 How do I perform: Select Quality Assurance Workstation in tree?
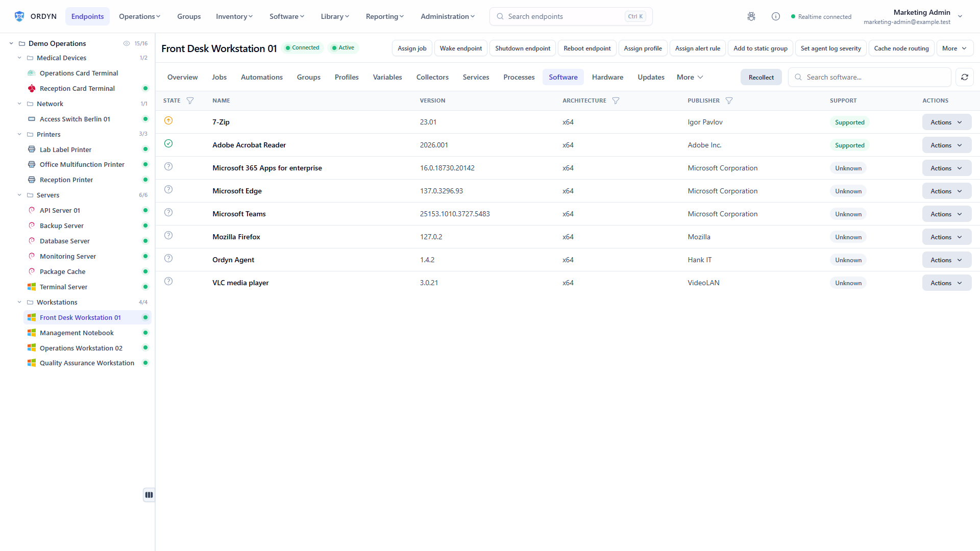[87, 363]
